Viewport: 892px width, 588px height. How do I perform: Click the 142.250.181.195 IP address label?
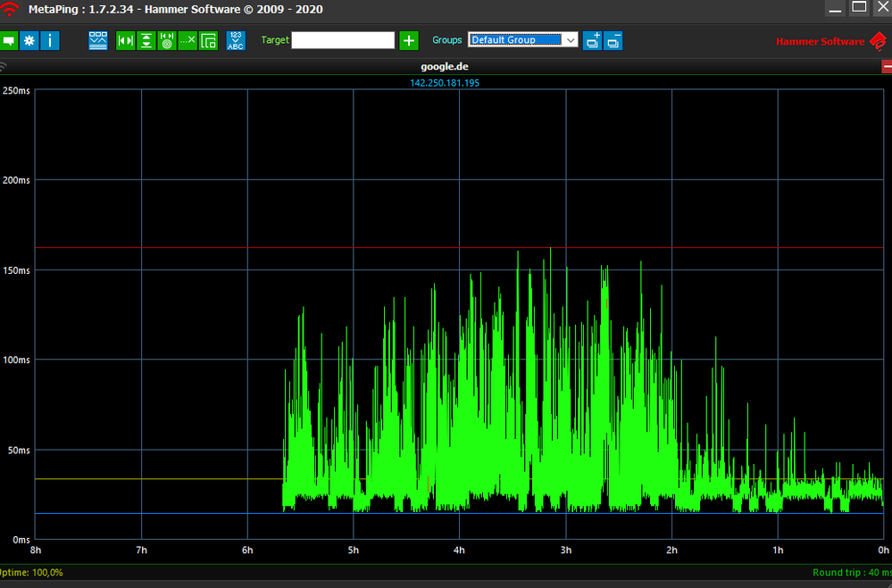(x=445, y=83)
